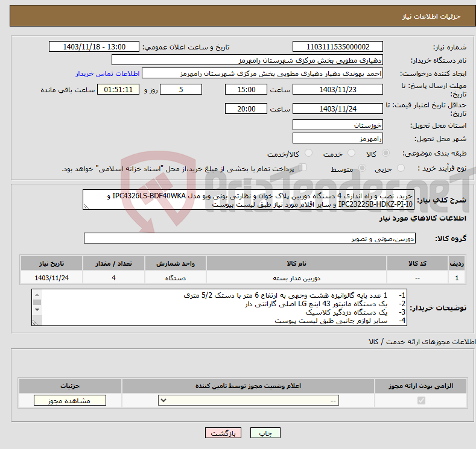Click the response deadline date 1403/11/23

tap(338, 89)
